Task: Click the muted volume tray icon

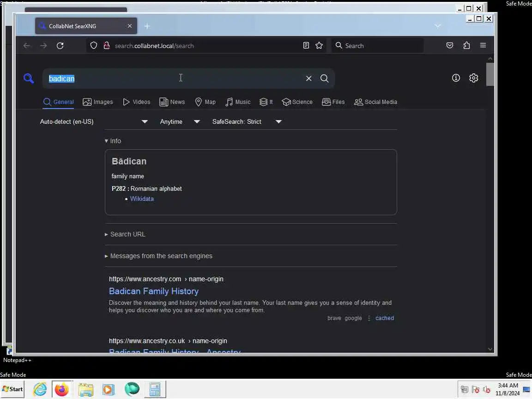Action: [x=487, y=389]
